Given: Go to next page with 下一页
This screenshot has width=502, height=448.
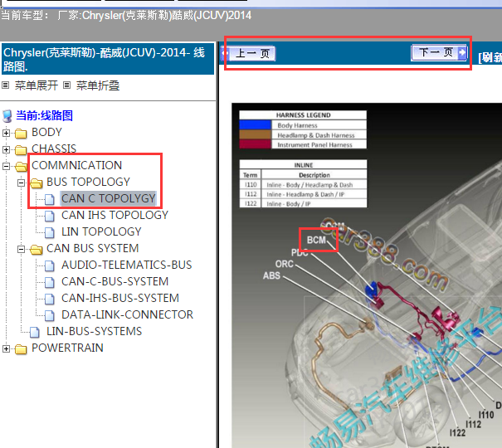Looking at the screenshot, I should coord(439,52).
